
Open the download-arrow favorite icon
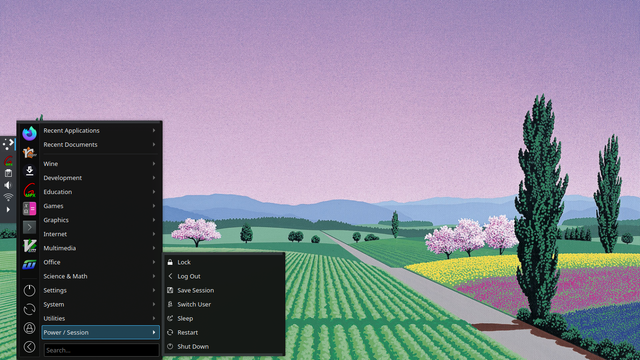[29, 171]
